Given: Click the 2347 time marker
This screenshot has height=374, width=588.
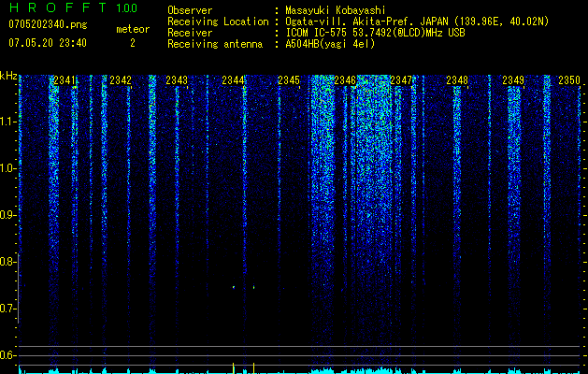Looking at the screenshot, I should click(401, 80).
